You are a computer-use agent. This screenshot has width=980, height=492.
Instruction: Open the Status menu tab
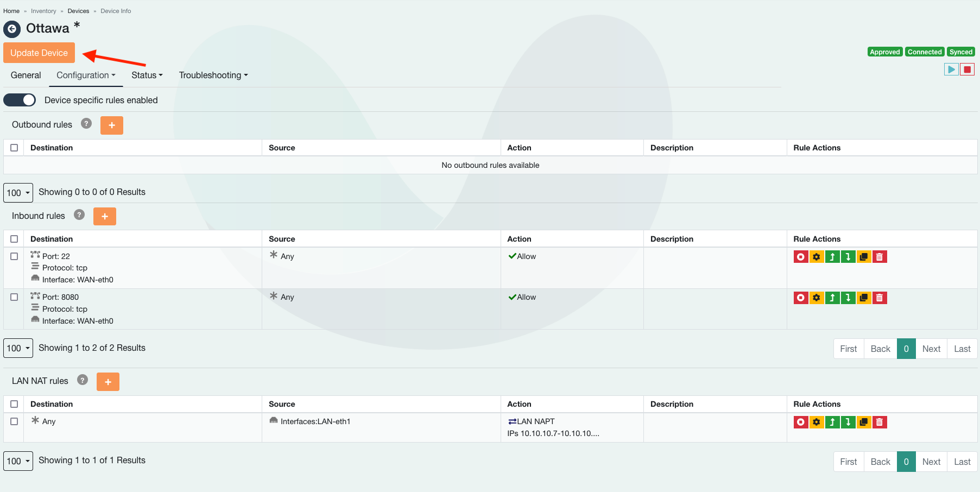tap(147, 75)
